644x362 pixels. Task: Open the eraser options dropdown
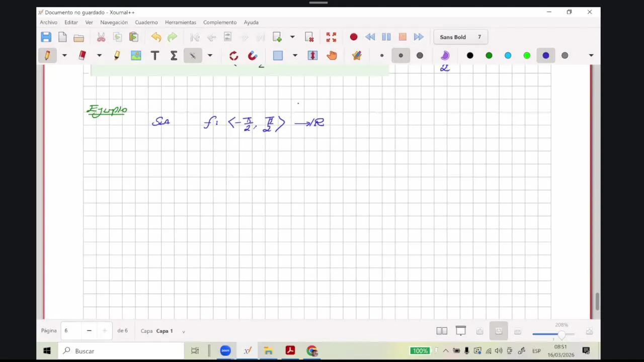click(99, 55)
